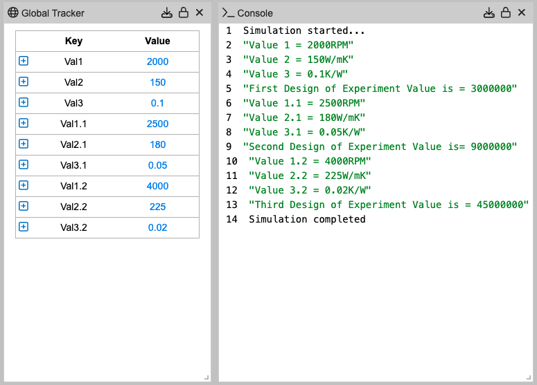
Task: Select the value 0.02 for Val3.2
Action: pyautogui.click(x=158, y=227)
